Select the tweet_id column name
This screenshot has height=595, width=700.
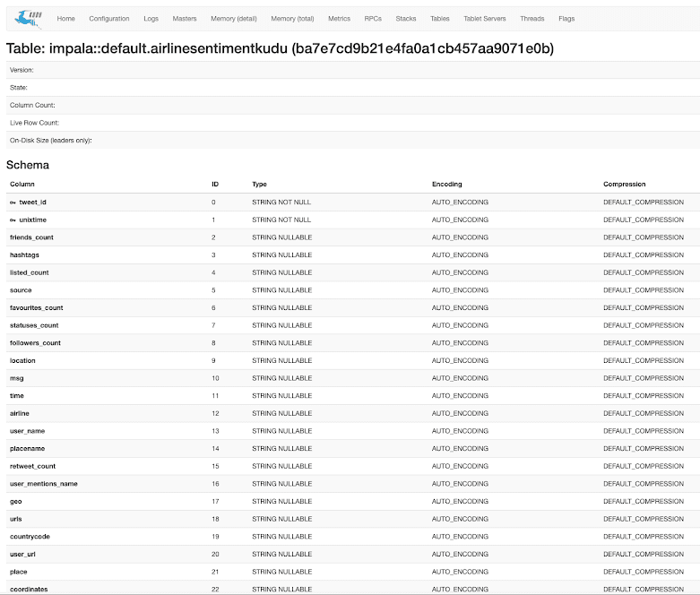tap(32, 203)
